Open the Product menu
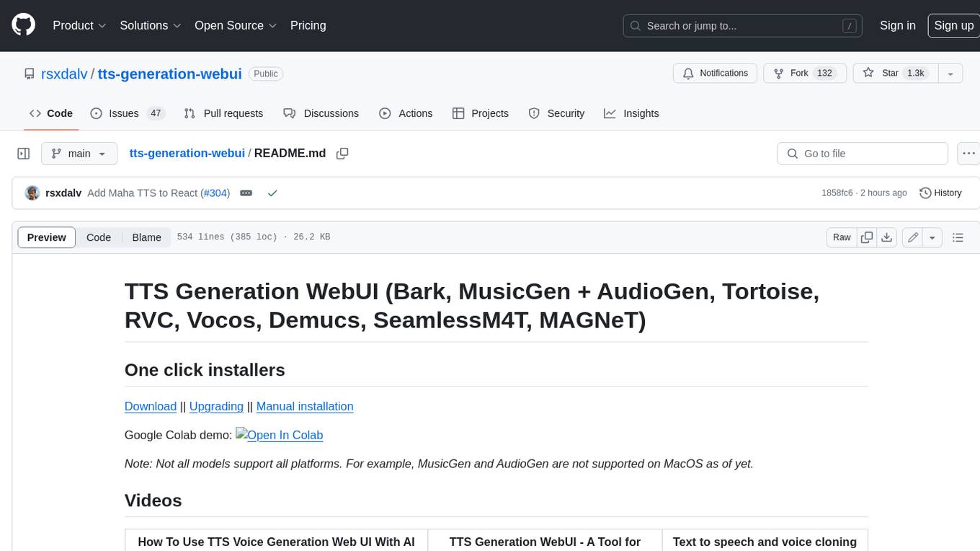Viewport: 980px width, 551px height. [79, 25]
